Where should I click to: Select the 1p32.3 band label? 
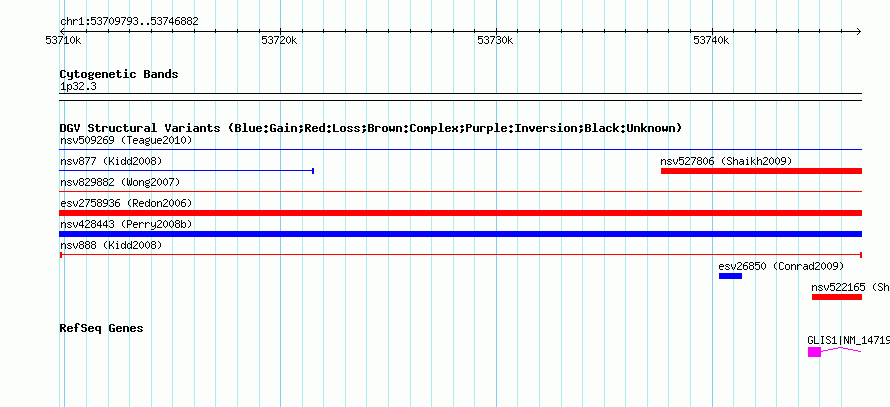[78, 87]
